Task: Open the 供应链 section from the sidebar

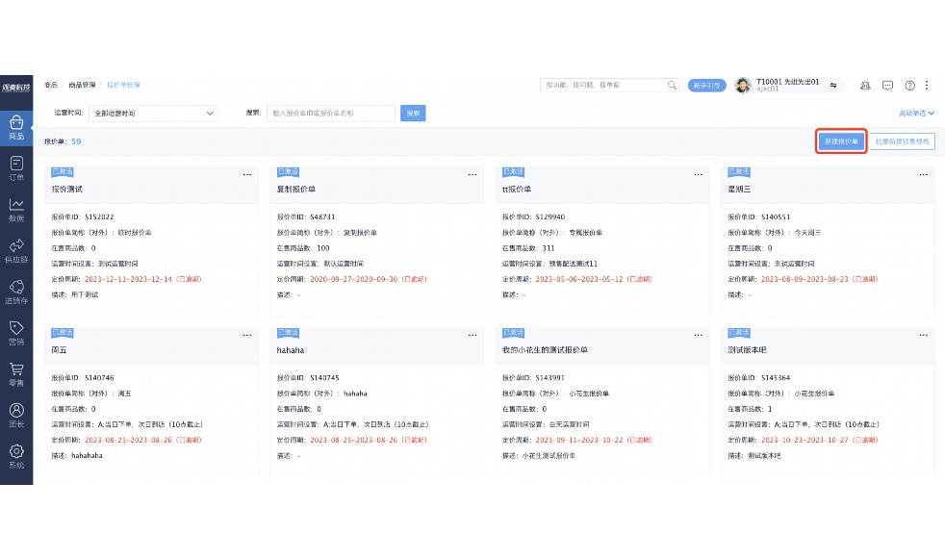Action: coord(16,249)
